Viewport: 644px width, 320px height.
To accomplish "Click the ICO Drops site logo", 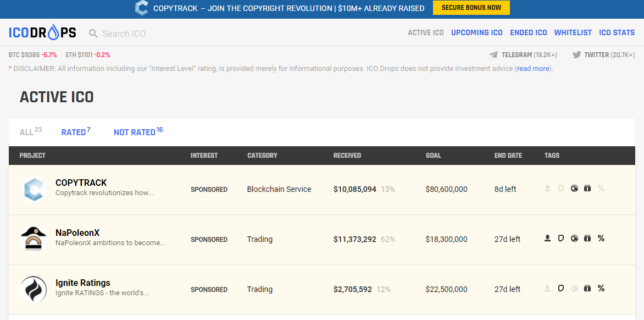I will (42, 33).
